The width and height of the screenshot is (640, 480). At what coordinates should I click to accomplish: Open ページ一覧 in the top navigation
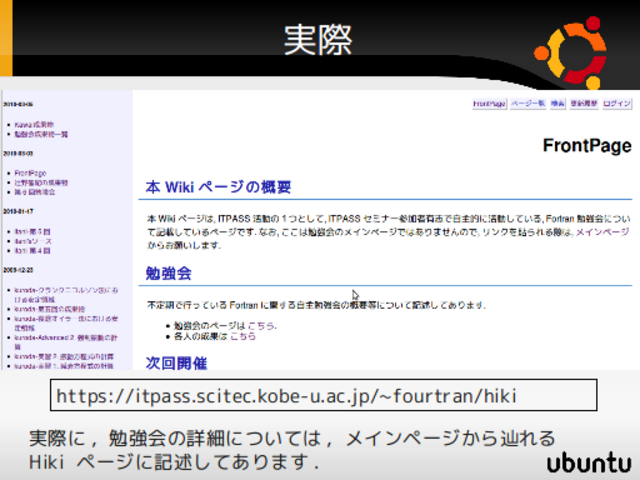coord(527,104)
